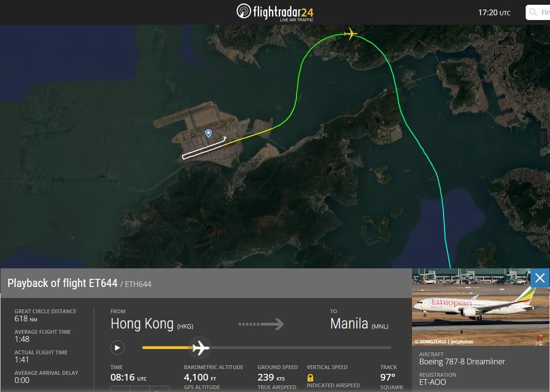Click the white ground track at airport

(x=204, y=148)
